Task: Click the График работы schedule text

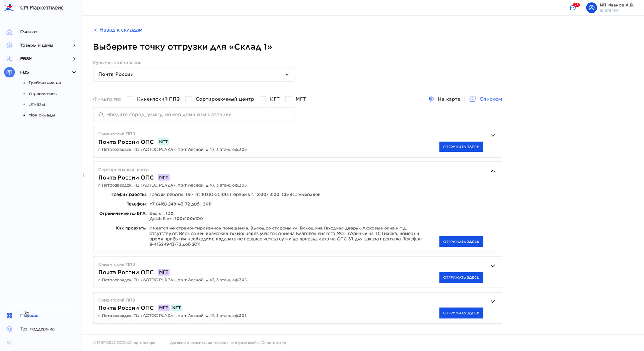Action: (235, 194)
